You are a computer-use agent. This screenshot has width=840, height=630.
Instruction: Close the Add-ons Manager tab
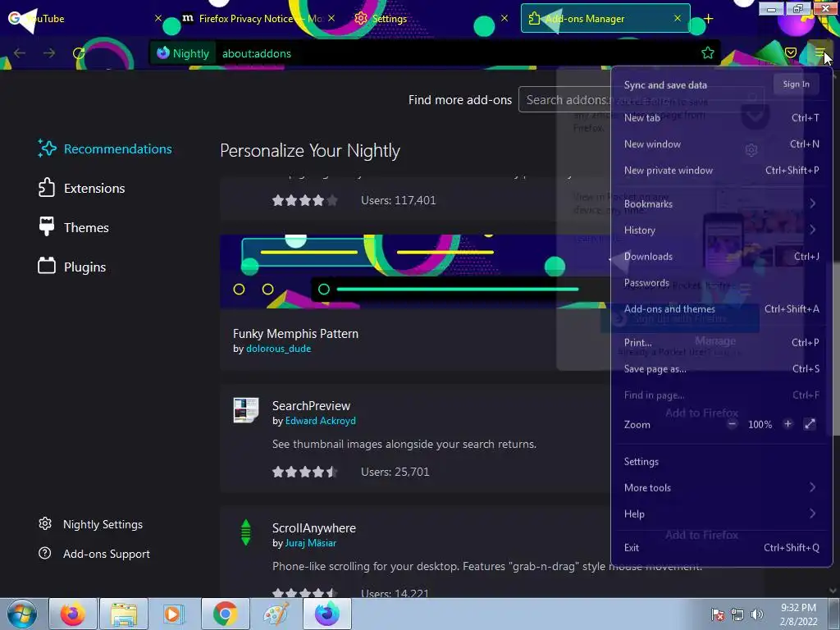tap(678, 18)
